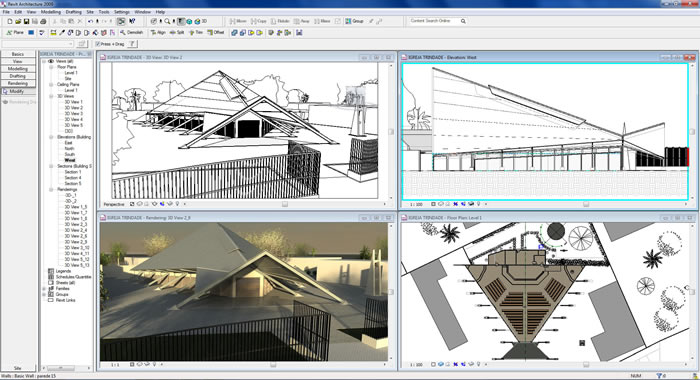Expand the Families tree node
This screenshot has width=700, height=380.
click(44, 289)
